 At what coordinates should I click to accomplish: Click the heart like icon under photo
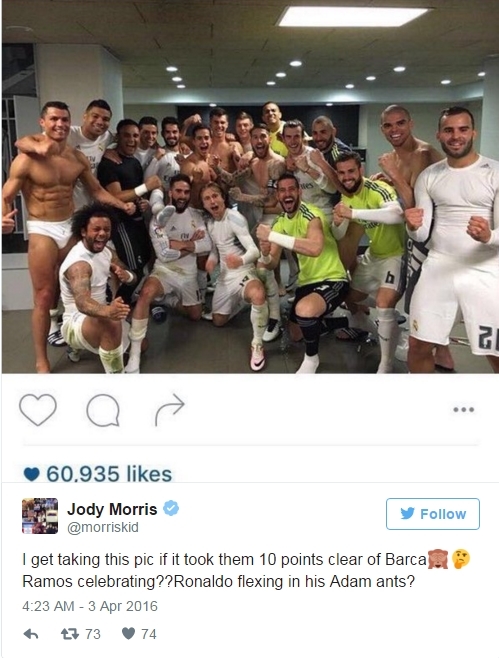[38, 410]
